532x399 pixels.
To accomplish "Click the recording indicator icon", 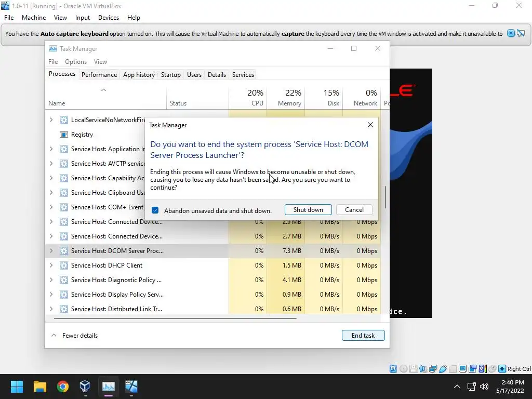I will click(x=472, y=368).
